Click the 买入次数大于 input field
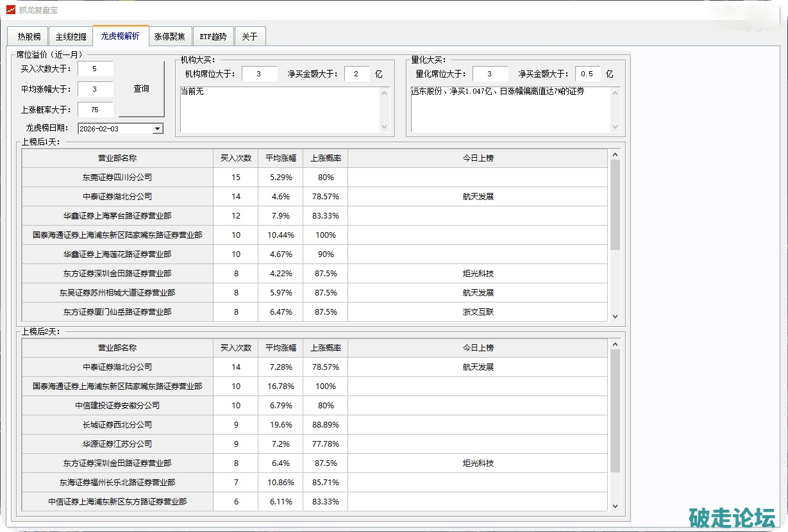The image size is (788, 532). (95, 69)
